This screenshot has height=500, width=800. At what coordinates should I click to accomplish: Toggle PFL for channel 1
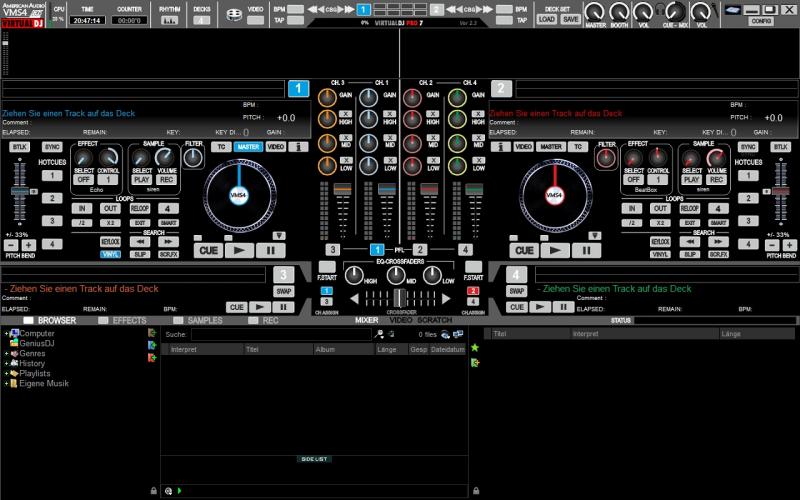point(377,249)
